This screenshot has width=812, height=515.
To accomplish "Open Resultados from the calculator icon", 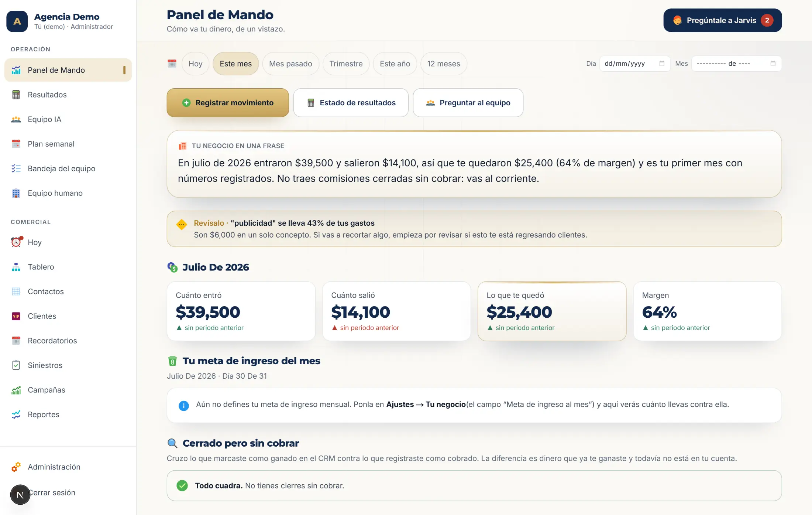I will pos(16,95).
